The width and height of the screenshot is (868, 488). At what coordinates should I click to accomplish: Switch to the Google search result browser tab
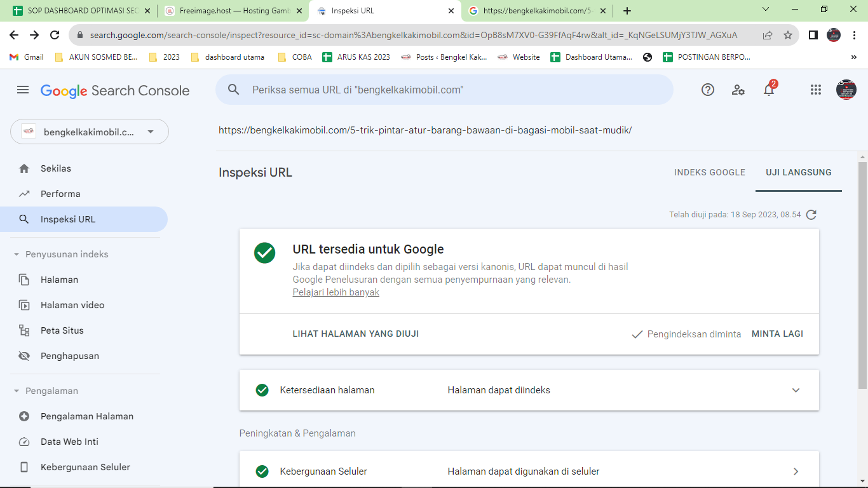tap(538, 11)
